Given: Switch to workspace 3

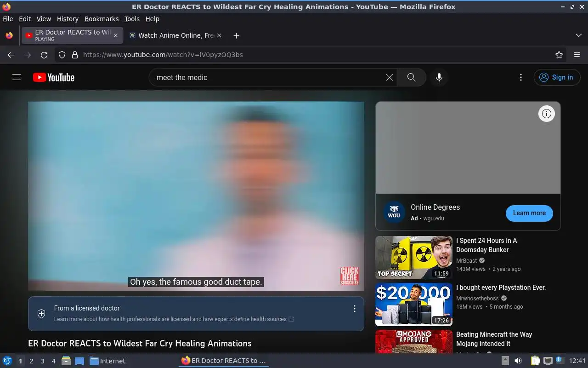Looking at the screenshot, I should [43, 361].
